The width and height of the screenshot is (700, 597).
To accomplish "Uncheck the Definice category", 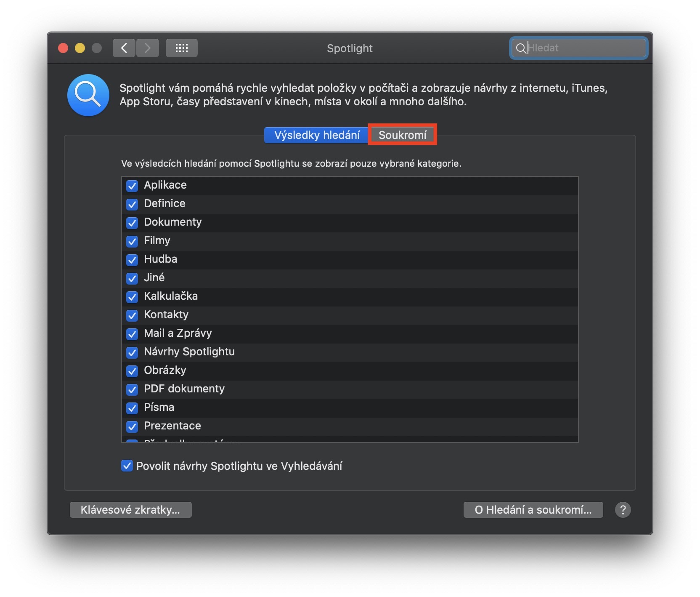I will pos(132,204).
